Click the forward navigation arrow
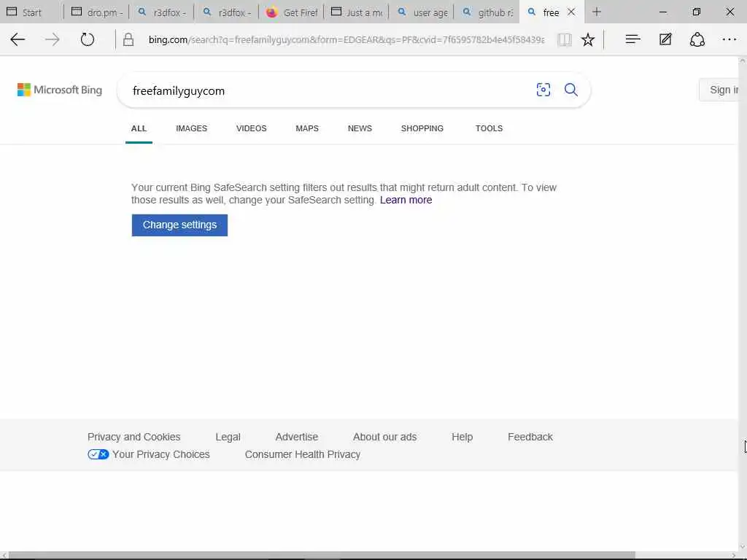The image size is (747, 560). [52, 39]
